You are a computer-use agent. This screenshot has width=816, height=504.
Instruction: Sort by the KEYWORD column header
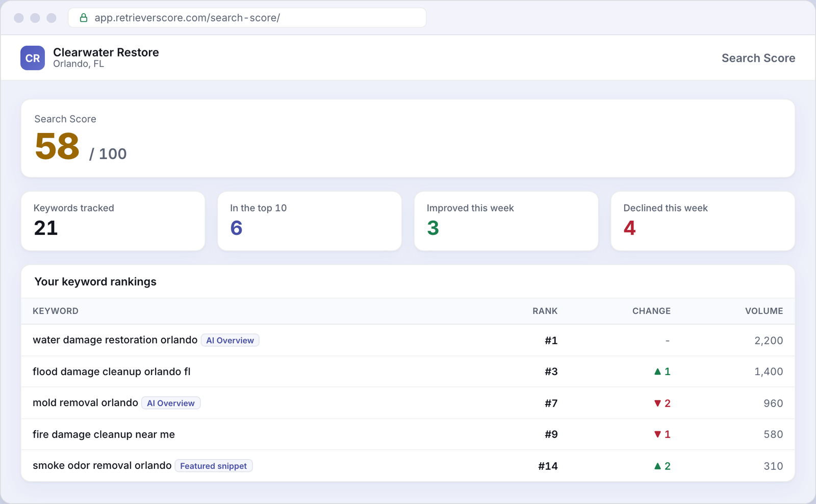point(56,311)
